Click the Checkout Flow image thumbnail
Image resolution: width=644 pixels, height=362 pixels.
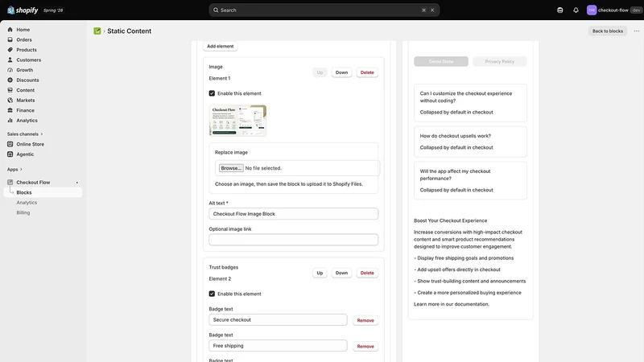coord(237,120)
